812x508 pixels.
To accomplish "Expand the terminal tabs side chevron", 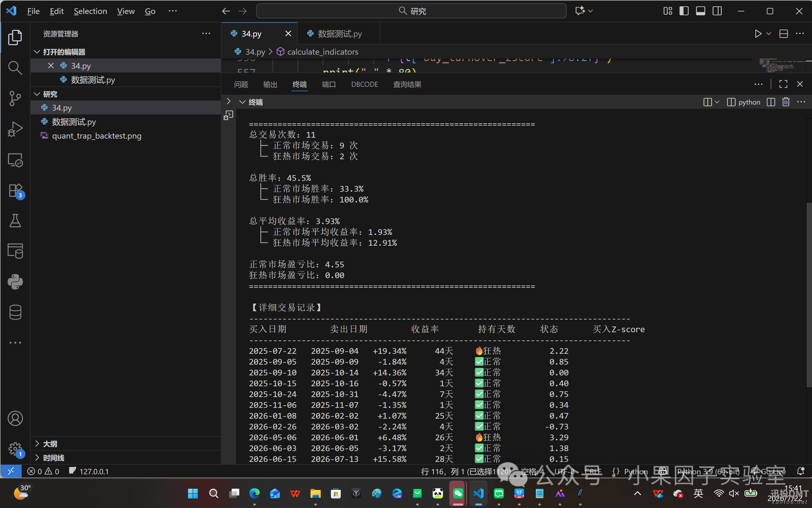I will (229, 101).
